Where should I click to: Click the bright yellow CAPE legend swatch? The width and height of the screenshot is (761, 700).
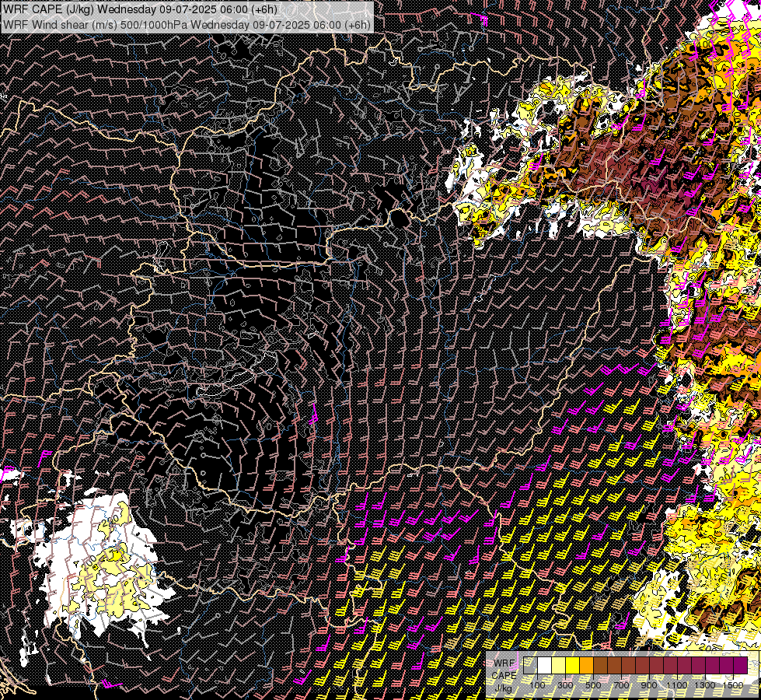tap(573, 665)
